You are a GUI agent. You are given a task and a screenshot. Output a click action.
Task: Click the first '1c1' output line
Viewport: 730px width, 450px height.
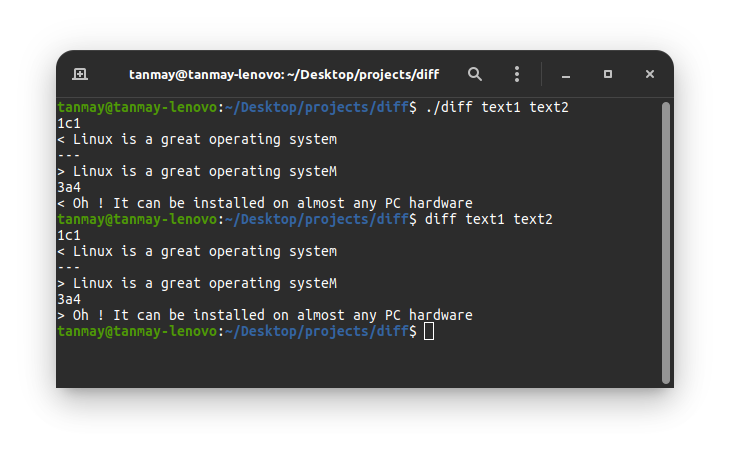tap(69, 123)
